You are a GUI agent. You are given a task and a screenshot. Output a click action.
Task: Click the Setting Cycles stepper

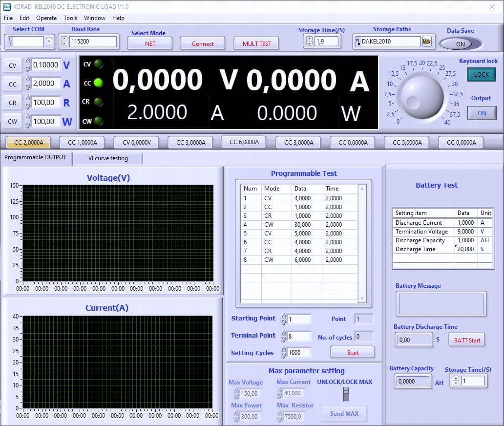click(283, 352)
